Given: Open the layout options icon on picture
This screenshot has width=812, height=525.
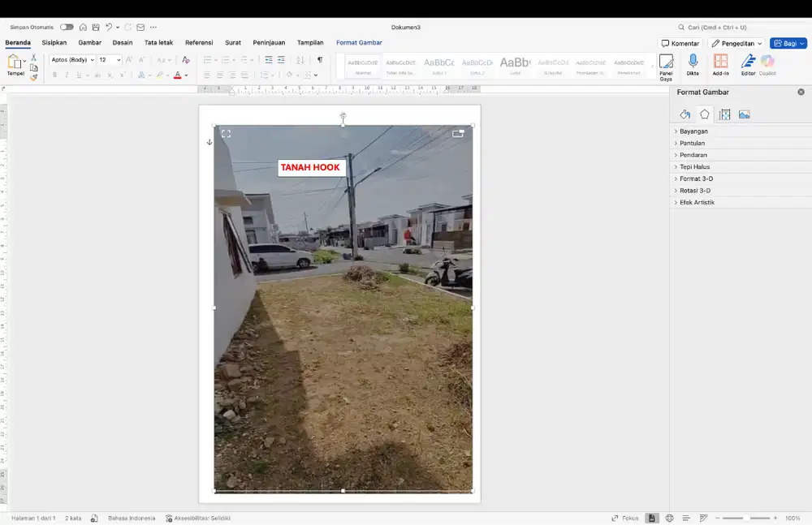Looking at the screenshot, I should coord(458,134).
